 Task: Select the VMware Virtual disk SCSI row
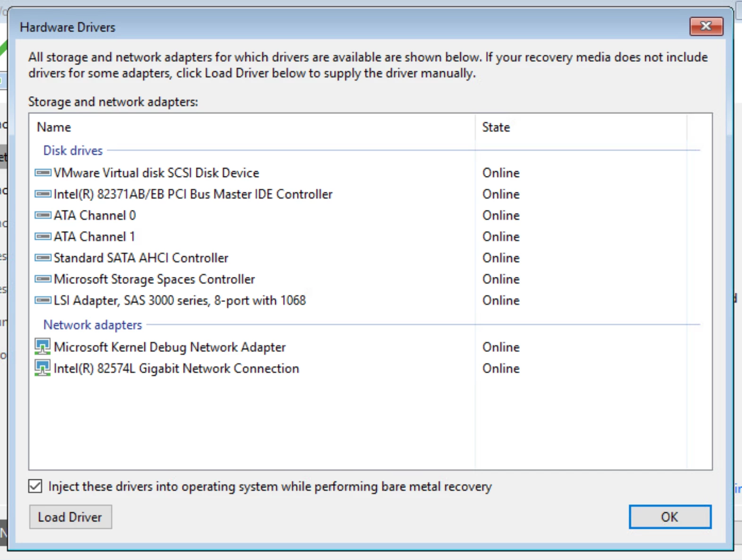pyautogui.click(x=156, y=173)
